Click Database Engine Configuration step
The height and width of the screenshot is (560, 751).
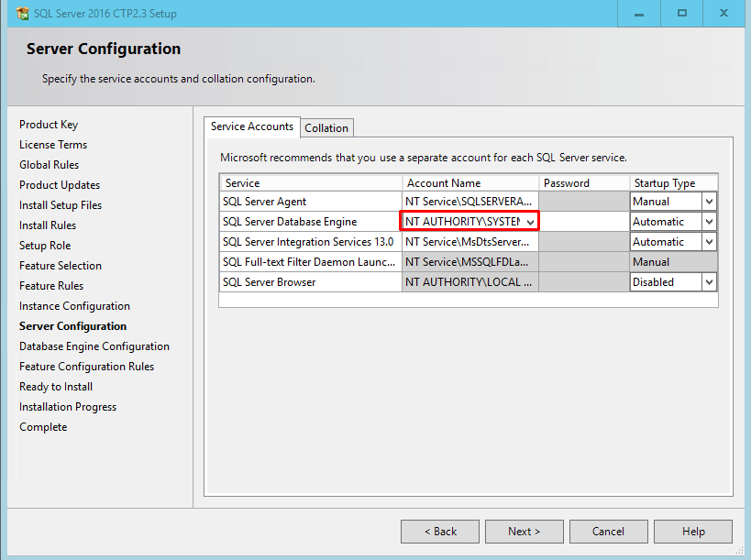[x=94, y=346]
